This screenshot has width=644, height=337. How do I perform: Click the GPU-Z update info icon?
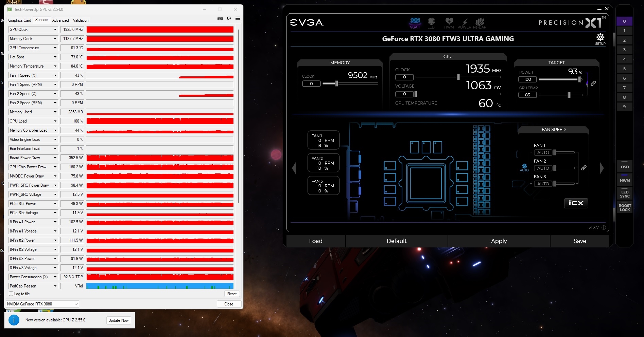[14, 320]
